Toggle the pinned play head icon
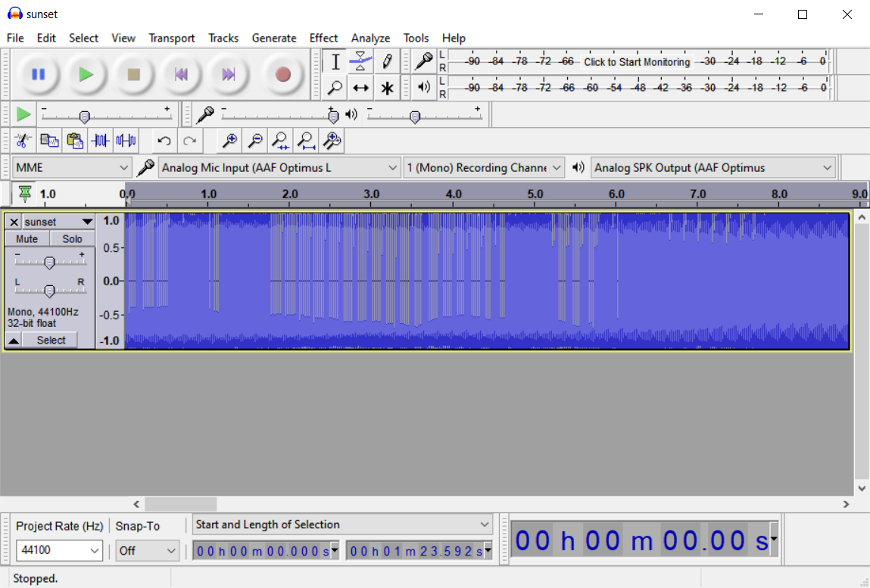Screen dimensions: 870x588 click(x=25, y=194)
